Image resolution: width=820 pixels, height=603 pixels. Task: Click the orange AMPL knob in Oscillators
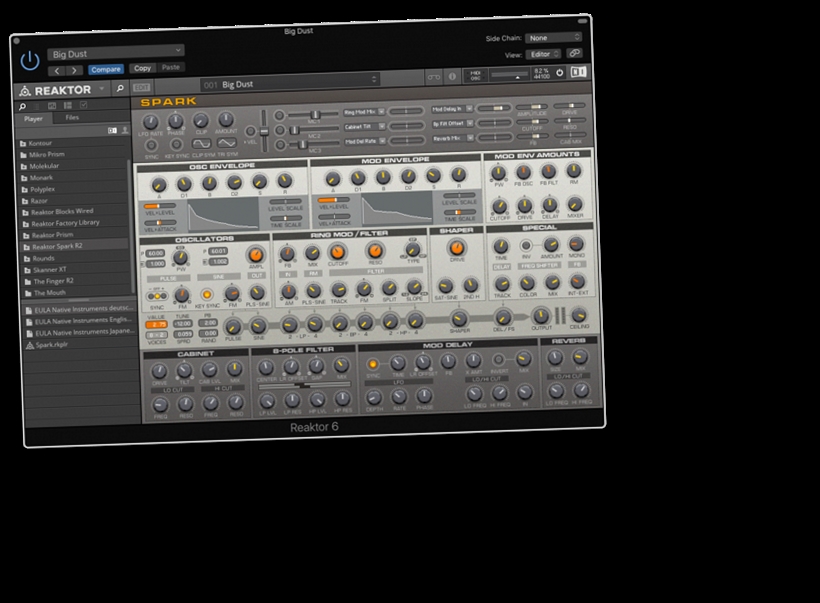(x=255, y=255)
